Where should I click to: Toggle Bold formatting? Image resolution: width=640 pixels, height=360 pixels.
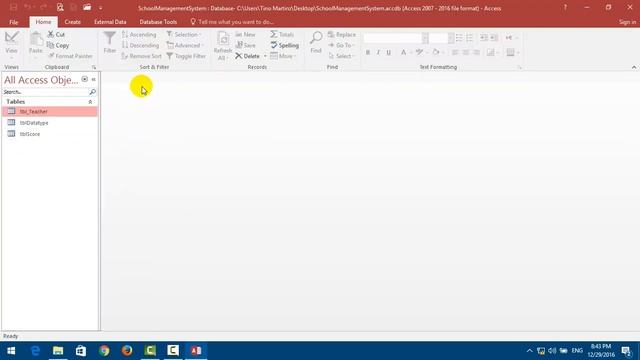click(368, 52)
